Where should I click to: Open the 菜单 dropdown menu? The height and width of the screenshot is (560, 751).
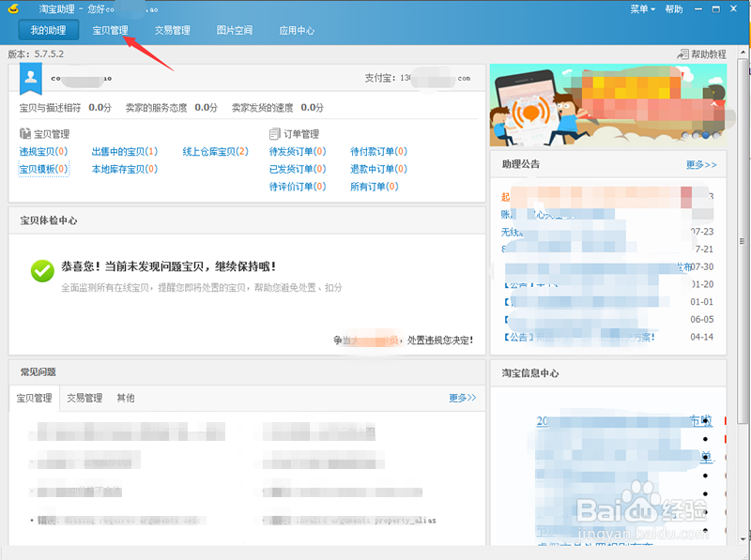642,9
